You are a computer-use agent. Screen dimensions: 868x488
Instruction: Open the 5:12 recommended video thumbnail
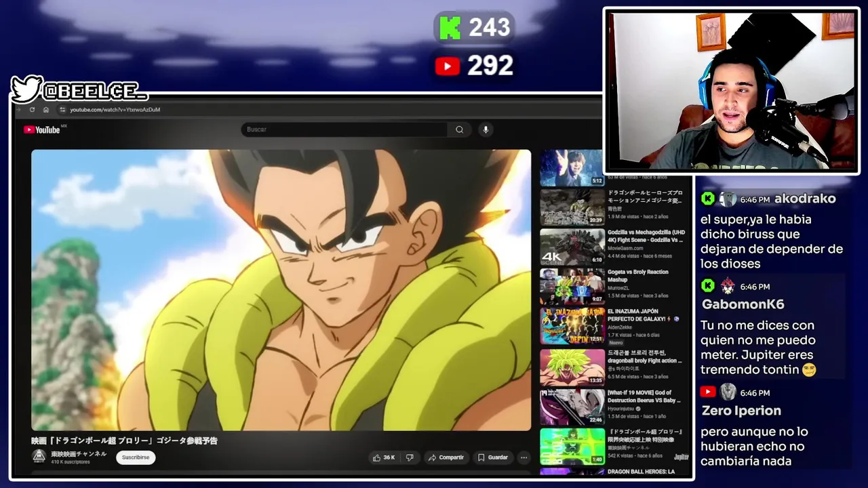(x=572, y=167)
